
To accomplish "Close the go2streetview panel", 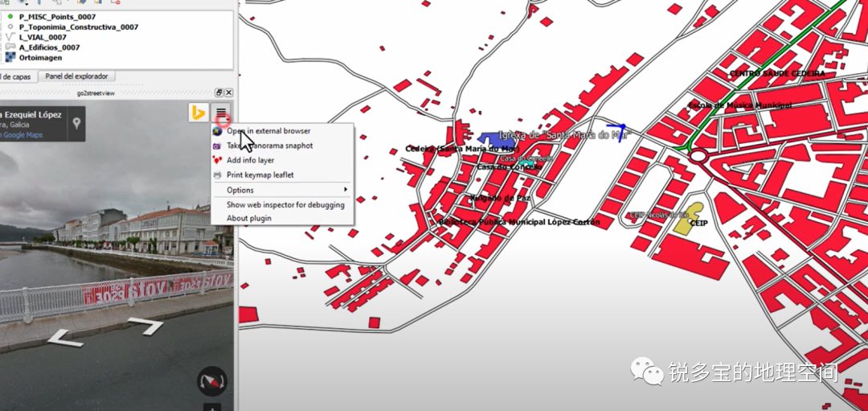I will coord(228,92).
